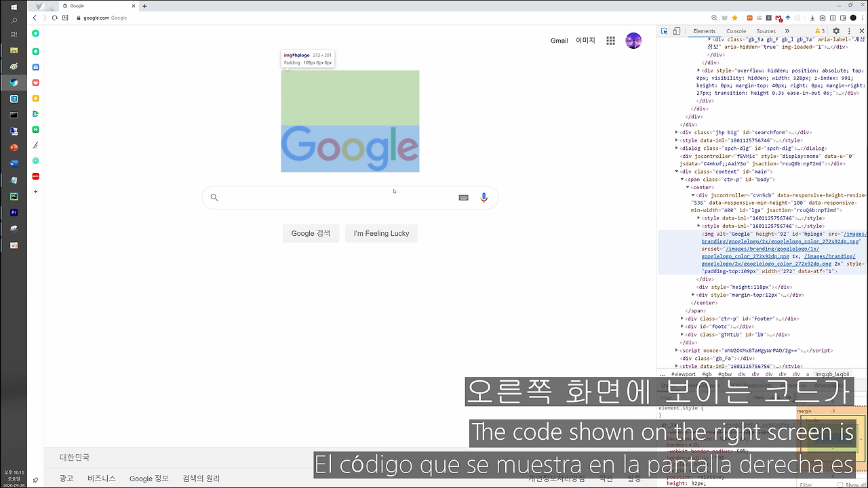This screenshot has height=488, width=868.
Task: Toggle the device toolbar icon in DevTools
Action: (x=676, y=31)
